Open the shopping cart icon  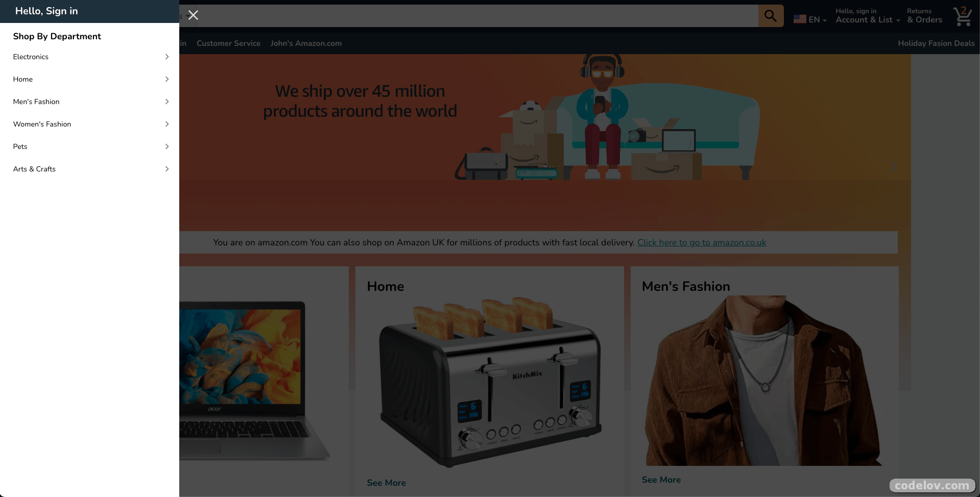[x=963, y=16]
